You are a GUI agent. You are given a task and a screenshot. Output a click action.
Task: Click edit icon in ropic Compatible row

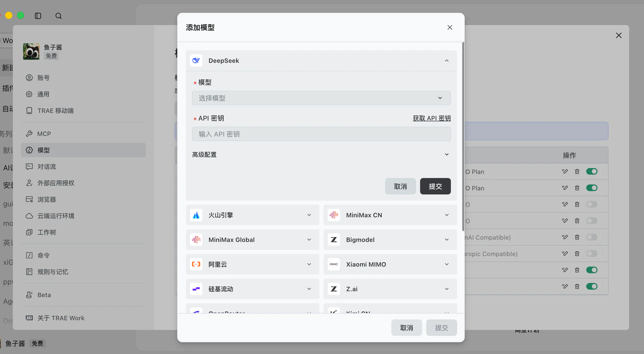(565, 254)
